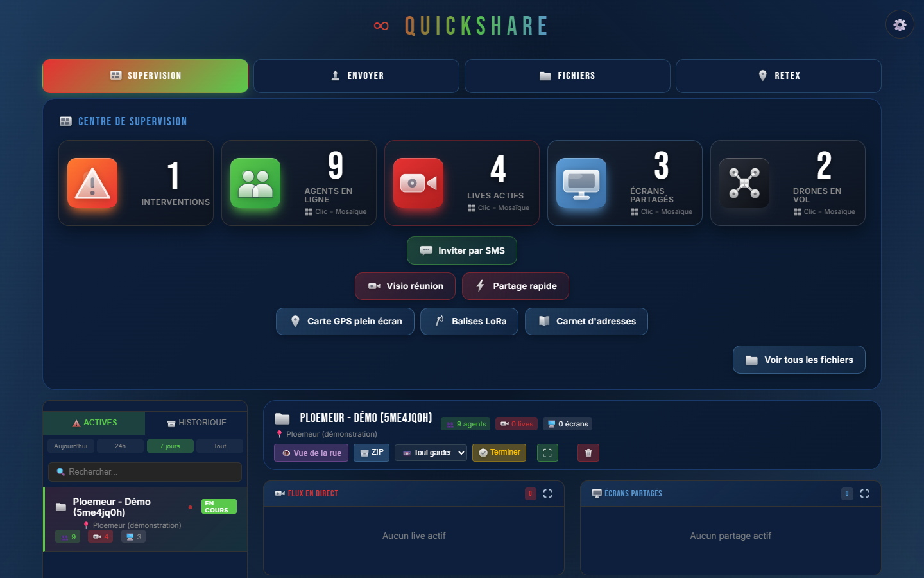
Task: Click the sidebar 9 agents count chip
Action: tap(67, 537)
